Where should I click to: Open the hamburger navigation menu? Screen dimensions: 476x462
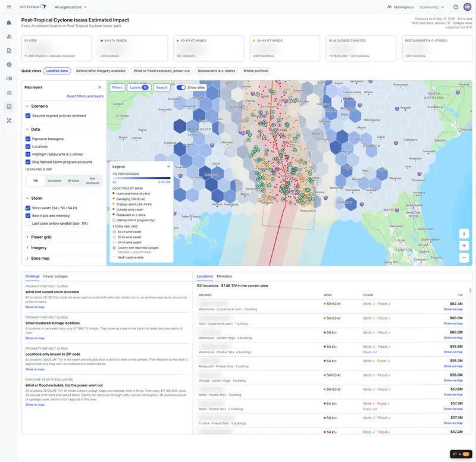tap(9, 7)
